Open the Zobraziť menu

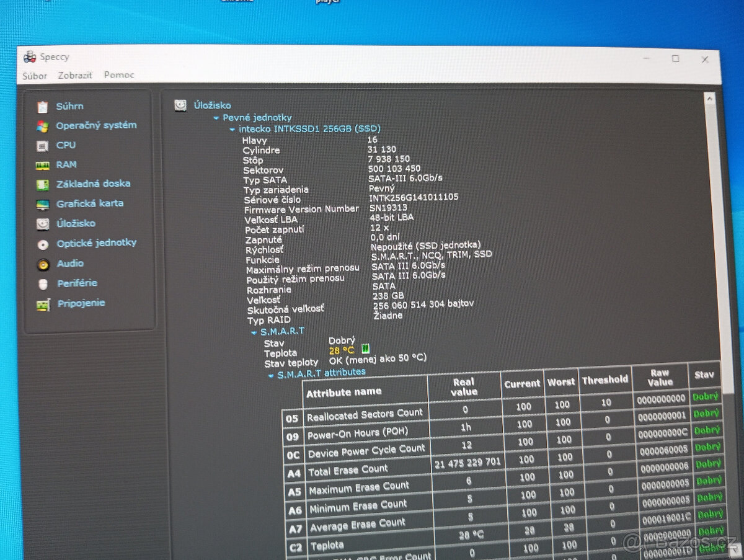click(x=75, y=75)
